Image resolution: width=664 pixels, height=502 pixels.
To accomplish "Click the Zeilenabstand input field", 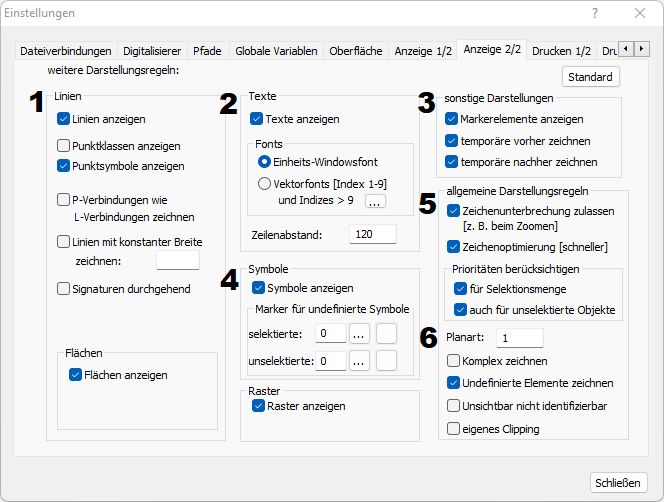I will click(372, 234).
